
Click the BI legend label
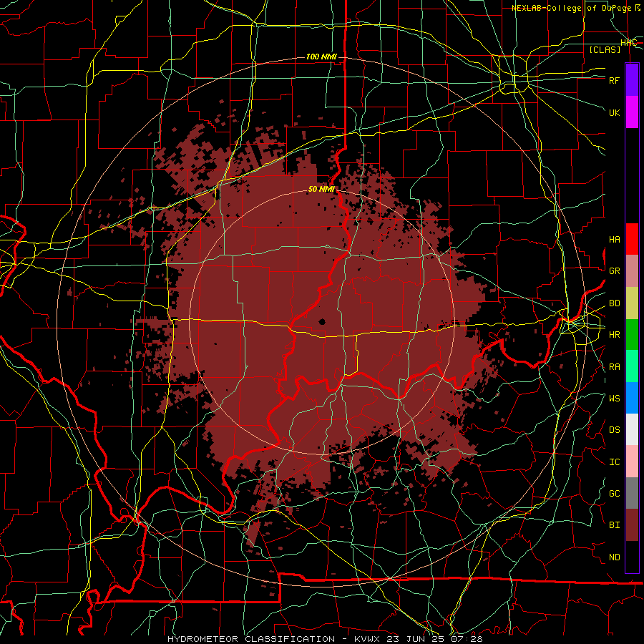tap(615, 525)
